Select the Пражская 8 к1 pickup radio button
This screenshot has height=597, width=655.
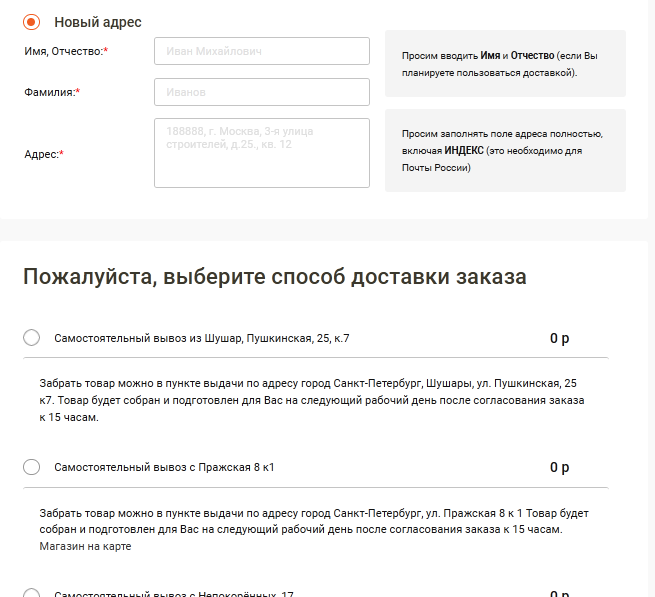(31, 467)
